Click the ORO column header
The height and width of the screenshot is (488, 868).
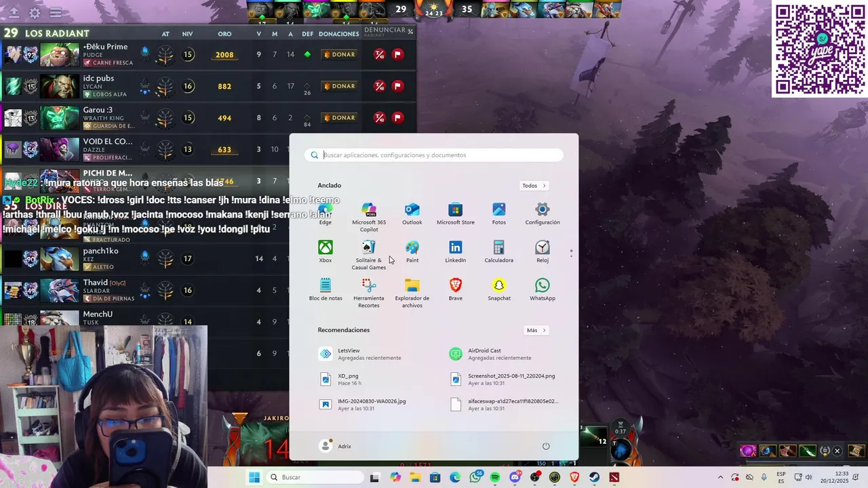(224, 34)
